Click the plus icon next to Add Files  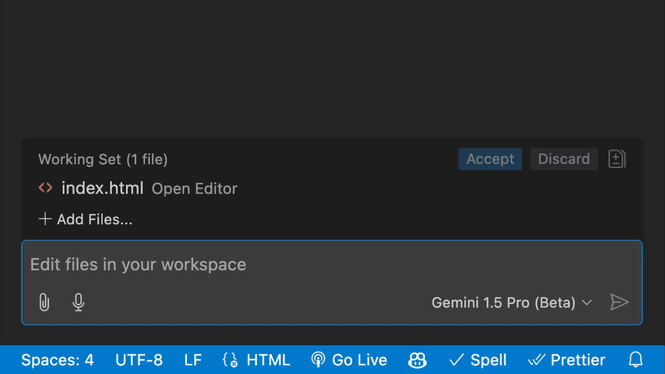click(45, 219)
